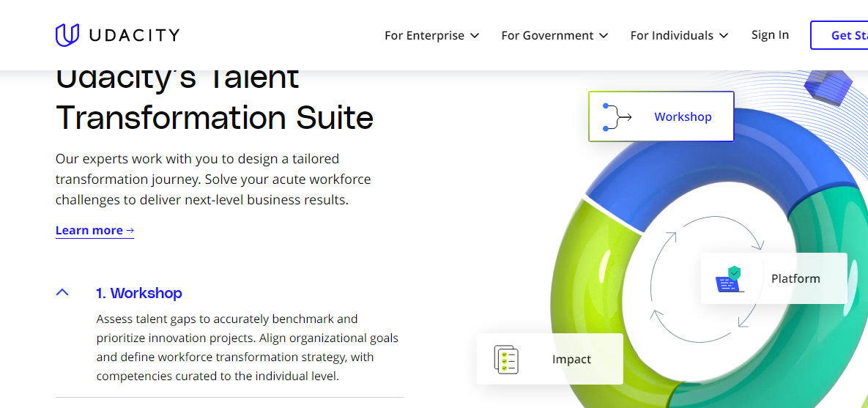Select the Workshop card label
Screen dimensions: 868x408
(x=683, y=116)
